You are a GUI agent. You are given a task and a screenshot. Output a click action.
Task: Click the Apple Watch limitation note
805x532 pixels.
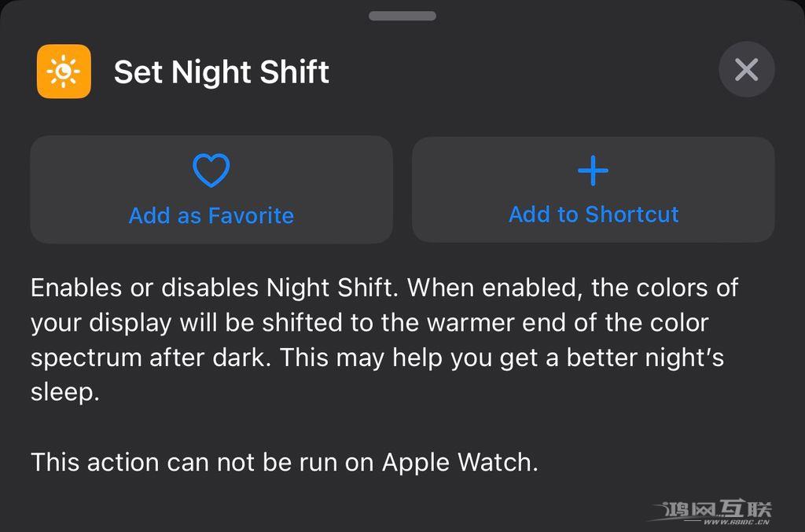[x=284, y=461]
